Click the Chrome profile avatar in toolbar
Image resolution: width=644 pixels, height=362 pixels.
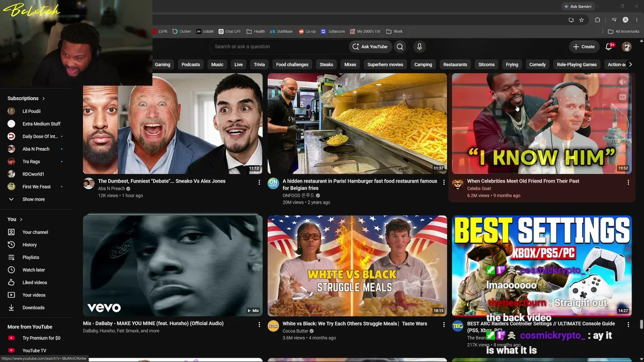pyautogui.click(x=625, y=20)
